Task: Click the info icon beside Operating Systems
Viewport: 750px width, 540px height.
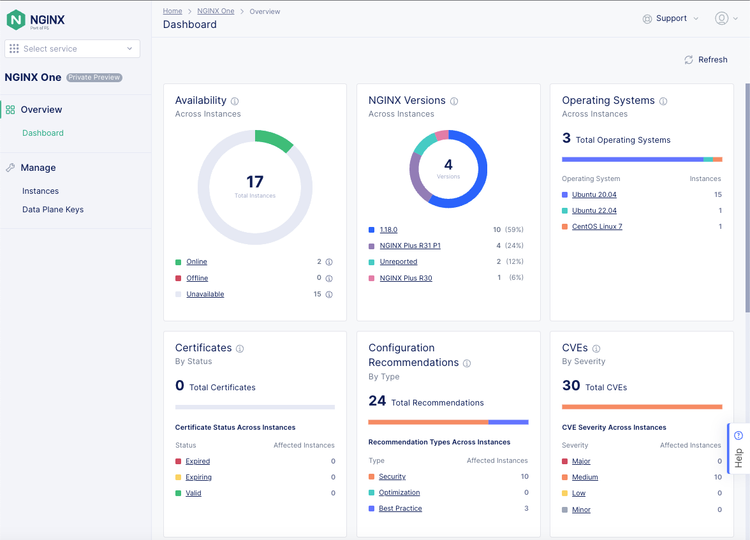Action: point(663,101)
